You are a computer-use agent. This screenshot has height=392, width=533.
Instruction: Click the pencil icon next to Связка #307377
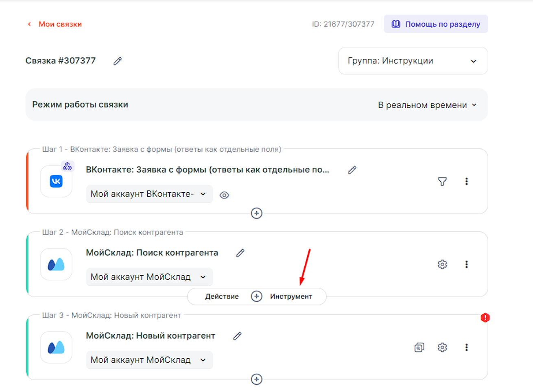[x=118, y=61]
